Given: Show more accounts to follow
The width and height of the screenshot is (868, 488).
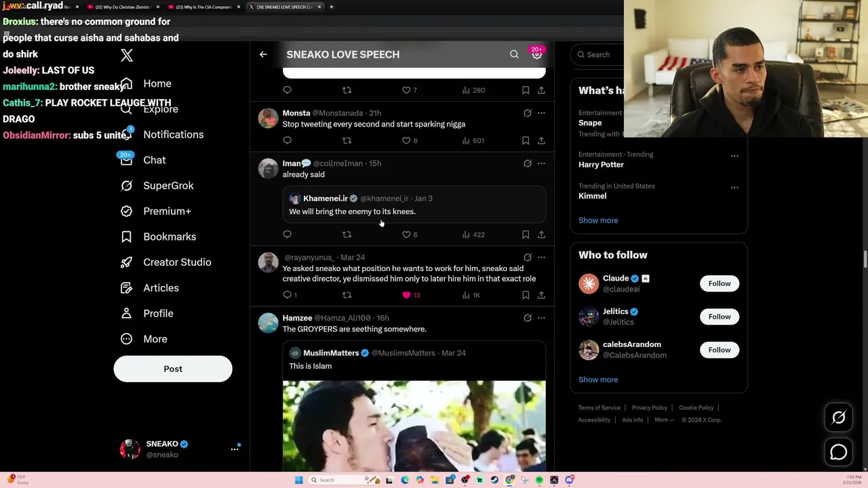Looking at the screenshot, I should [x=598, y=380].
